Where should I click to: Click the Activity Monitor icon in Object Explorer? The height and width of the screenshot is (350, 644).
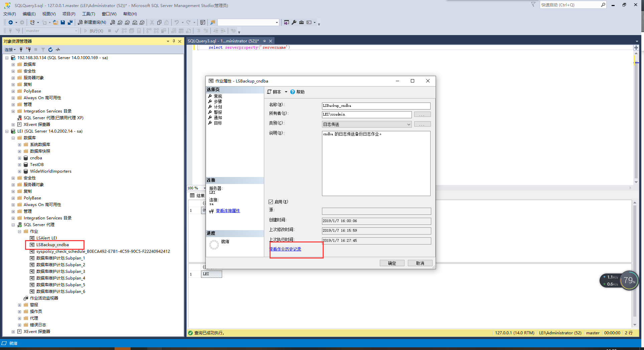[x=58, y=49]
